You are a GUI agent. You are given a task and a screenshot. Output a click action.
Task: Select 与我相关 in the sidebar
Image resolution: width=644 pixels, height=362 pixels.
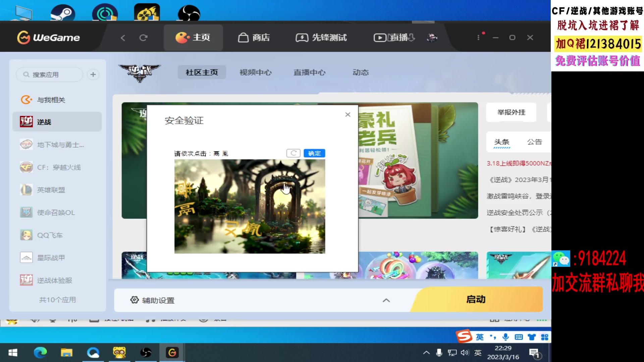coord(57,100)
